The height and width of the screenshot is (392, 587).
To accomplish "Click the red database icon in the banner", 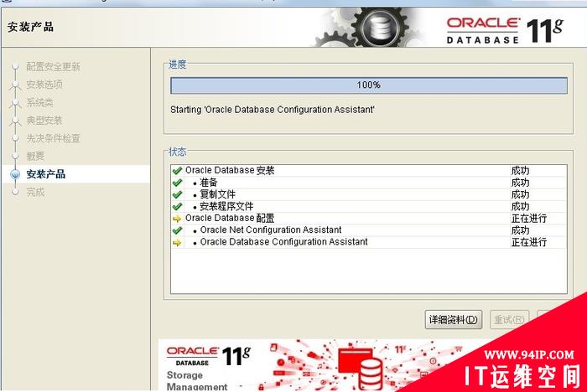I will pyautogui.click(x=361, y=368).
